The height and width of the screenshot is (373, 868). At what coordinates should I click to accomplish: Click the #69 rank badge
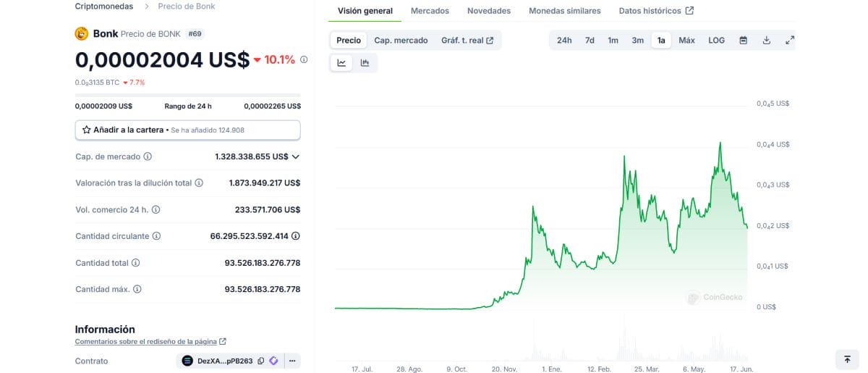point(195,34)
